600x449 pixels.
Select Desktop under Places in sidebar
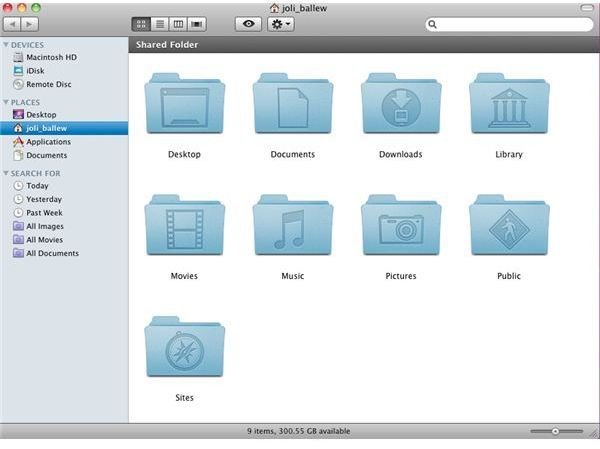point(64,115)
